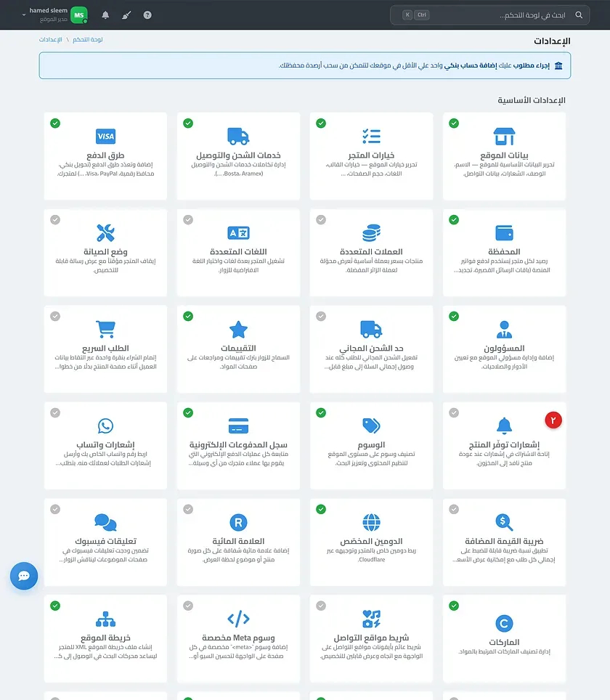Open خدمات الشحن والتوصيل truck icon
The width and height of the screenshot is (610, 700).
(x=238, y=137)
